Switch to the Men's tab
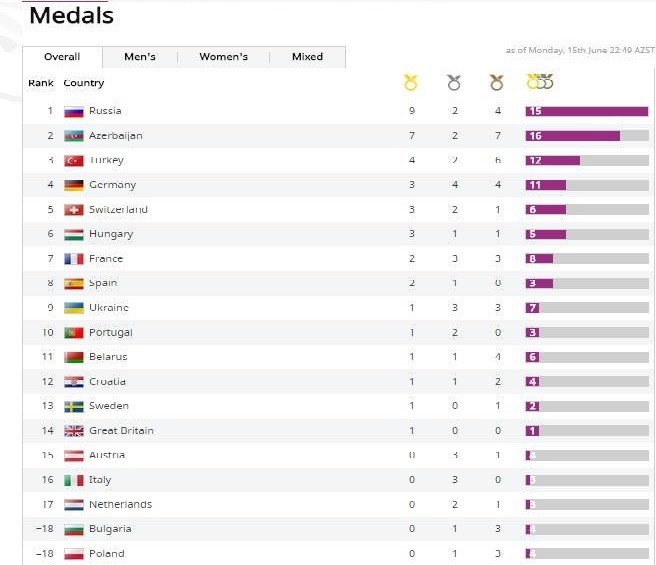This screenshot has height=565, width=656. 140,57
